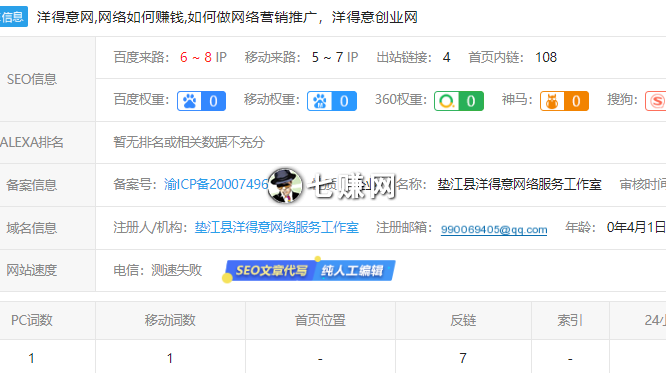Click the outbound links value 4
666x373 pixels.
(x=446, y=57)
